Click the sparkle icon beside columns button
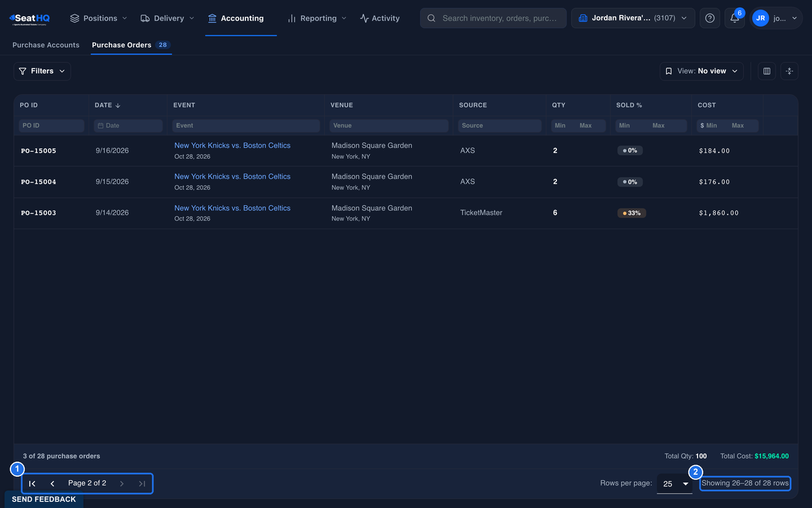The image size is (812, 508). (x=789, y=71)
